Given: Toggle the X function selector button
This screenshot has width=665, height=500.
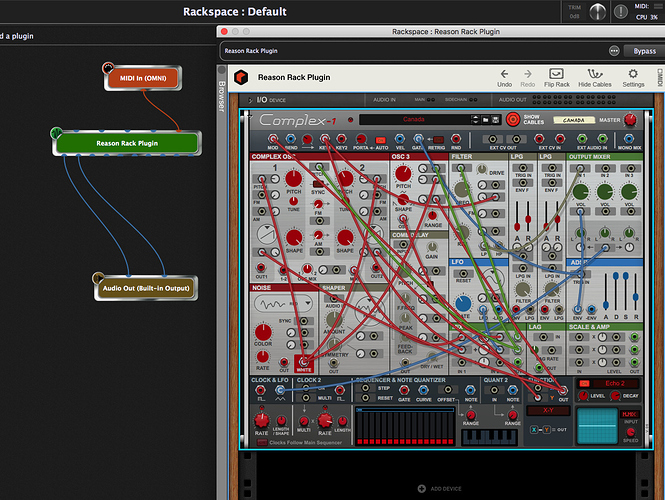Looking at the screenshot, I should pyautogui.click(x=534, y=430).
